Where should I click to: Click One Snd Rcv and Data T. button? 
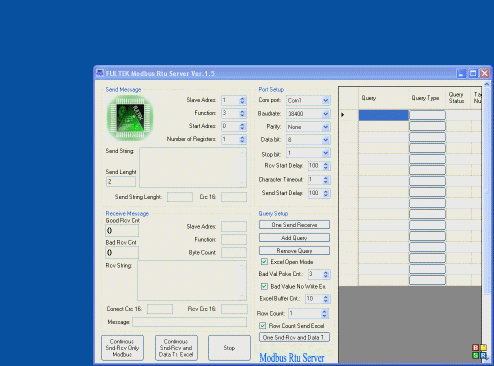coord(294,337)
